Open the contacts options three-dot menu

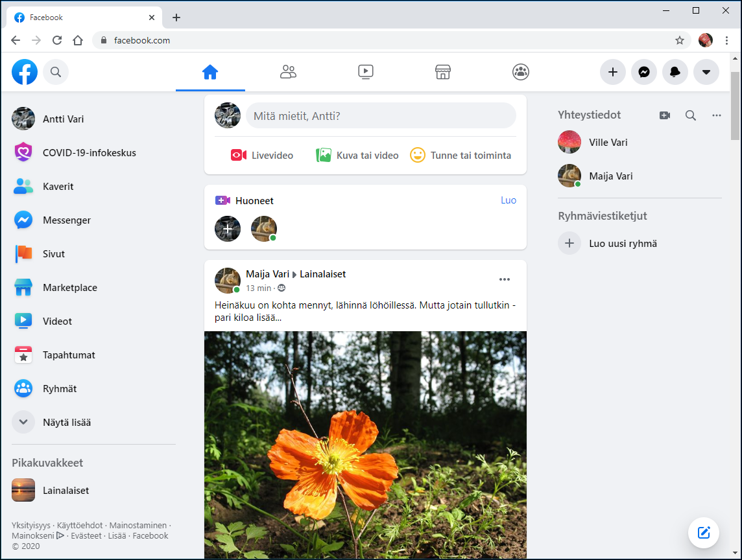(x=716, y=115)
